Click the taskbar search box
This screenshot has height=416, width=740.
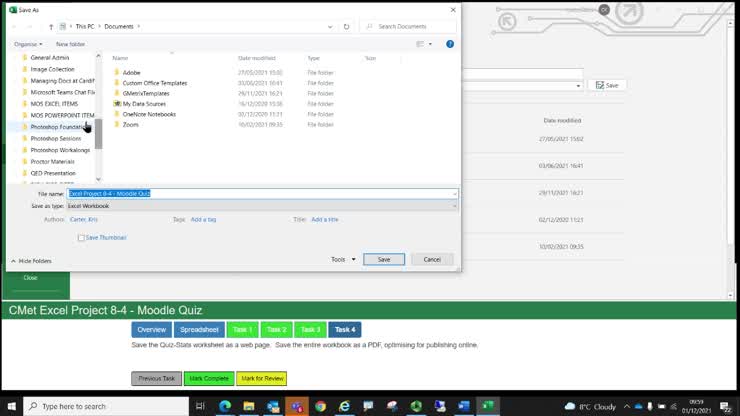click(x=106, y=406)
